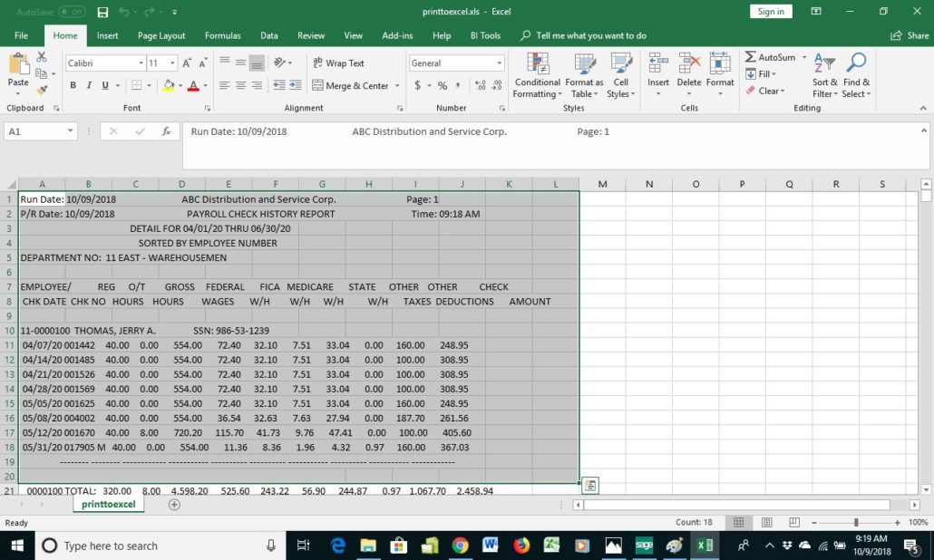Viewport: 934px width, 560px height.
Task: Click the Orientation text angle icon
Action: (x=278, y=63)
